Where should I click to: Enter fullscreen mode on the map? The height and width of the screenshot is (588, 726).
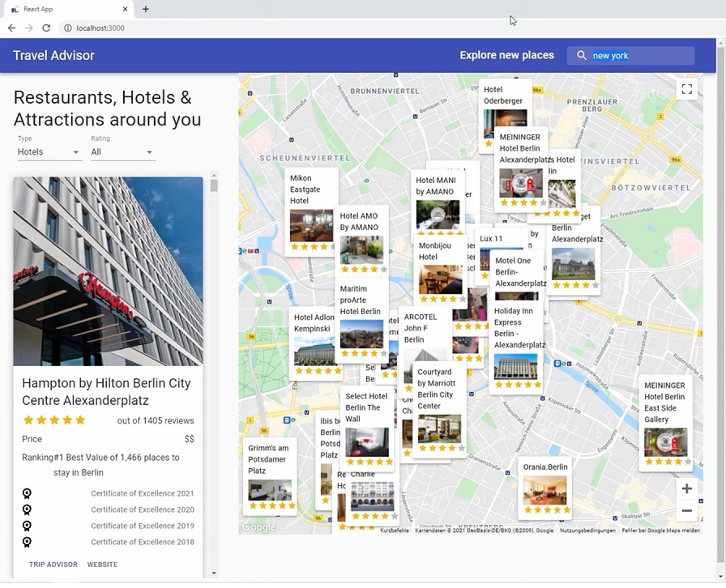686,89
